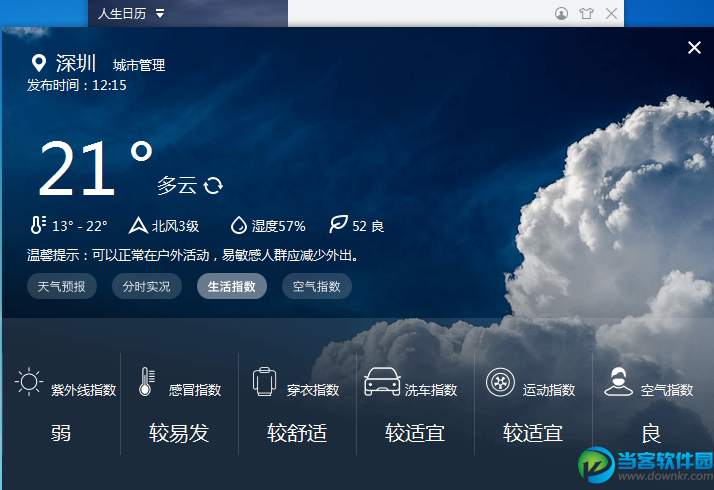Refresh weather using the circular arrows icon
This screenshot has width=714, height=490.
pyautogui.click(x=213, y=185)
